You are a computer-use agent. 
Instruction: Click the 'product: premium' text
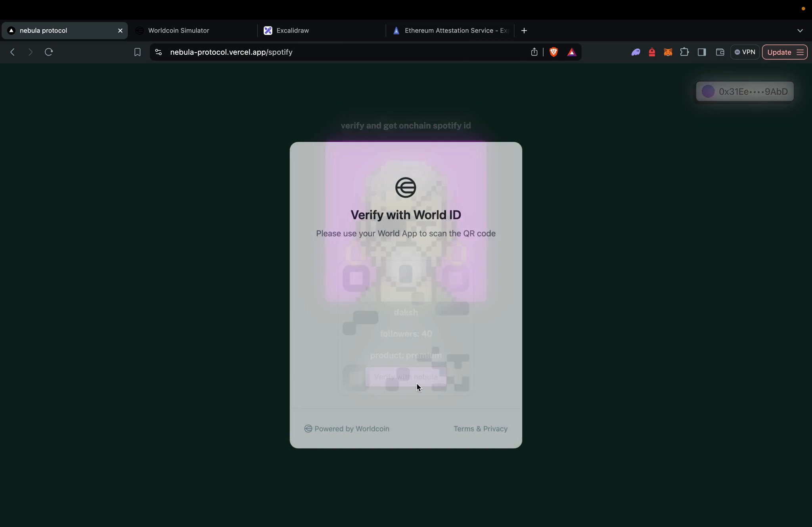[406, 355]
